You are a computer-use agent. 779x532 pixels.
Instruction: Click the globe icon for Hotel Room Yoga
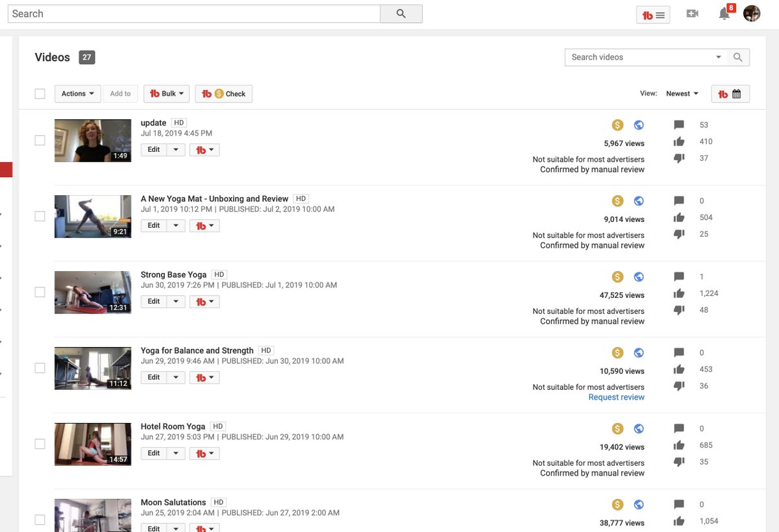[x=639, y=429]
